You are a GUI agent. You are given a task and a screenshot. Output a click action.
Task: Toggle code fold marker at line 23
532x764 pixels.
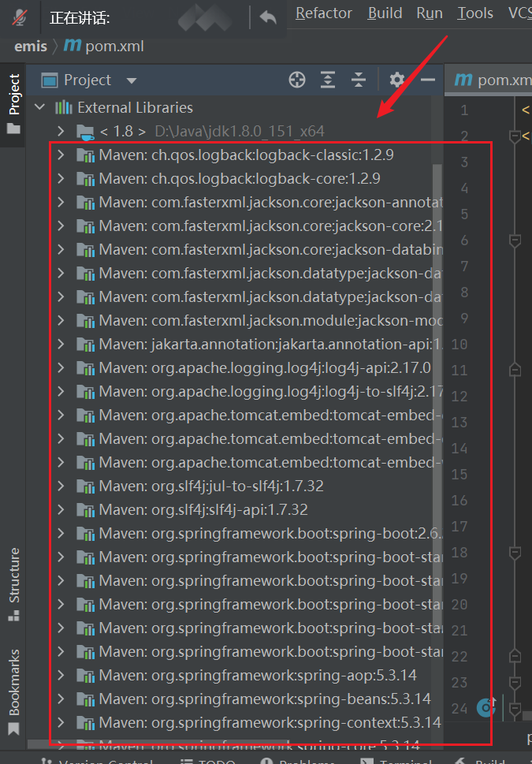click(x=515, y=683)
